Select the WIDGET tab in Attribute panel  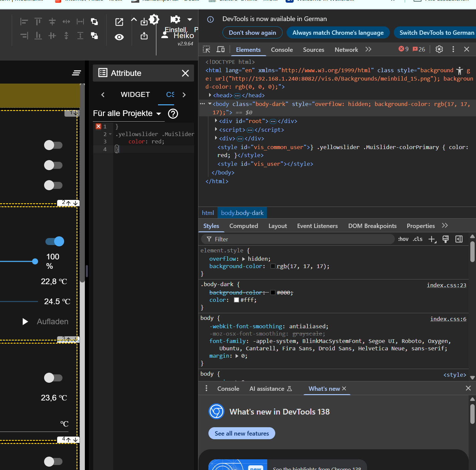point(135,95)
